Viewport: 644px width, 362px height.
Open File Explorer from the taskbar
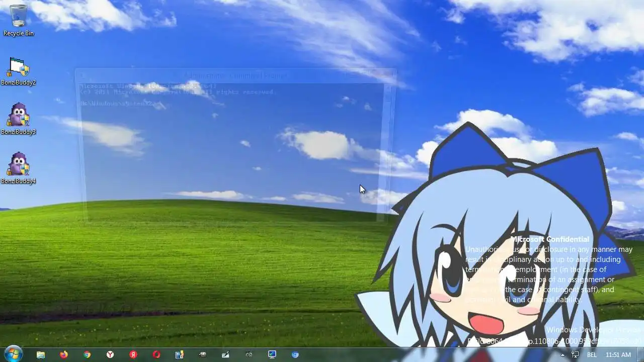[41, 354]
